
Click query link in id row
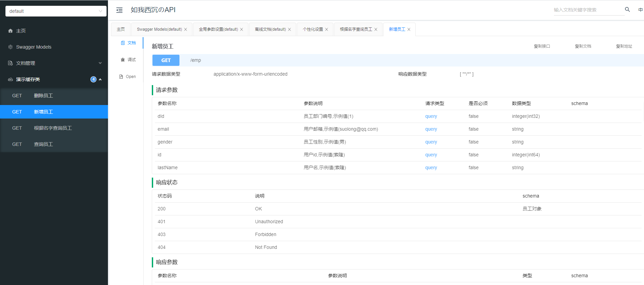[x=431, y=155]
